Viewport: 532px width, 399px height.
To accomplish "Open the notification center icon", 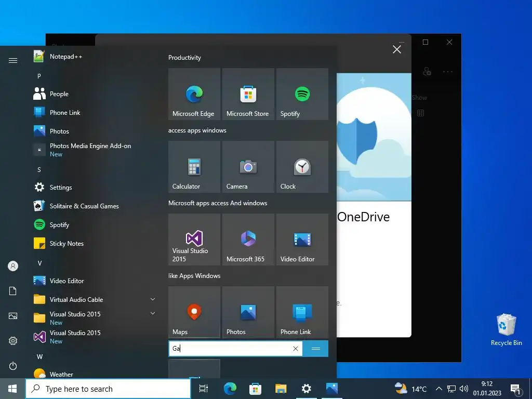I will coord(516,389).
